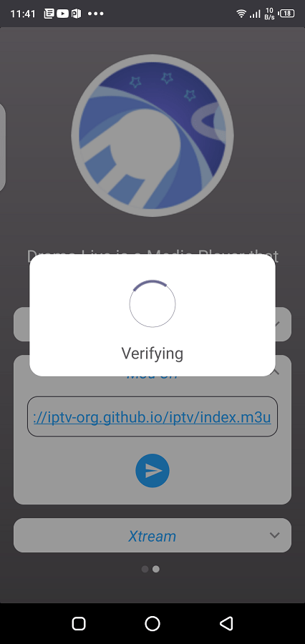Tap the Wi-Fi status icon
305x644 pixels.
(241, 14)
